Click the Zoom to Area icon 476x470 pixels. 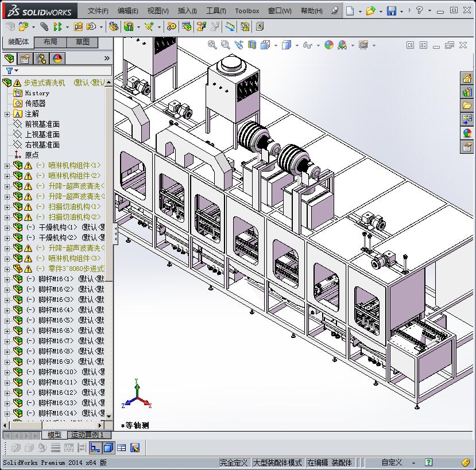tap(225, 45)
